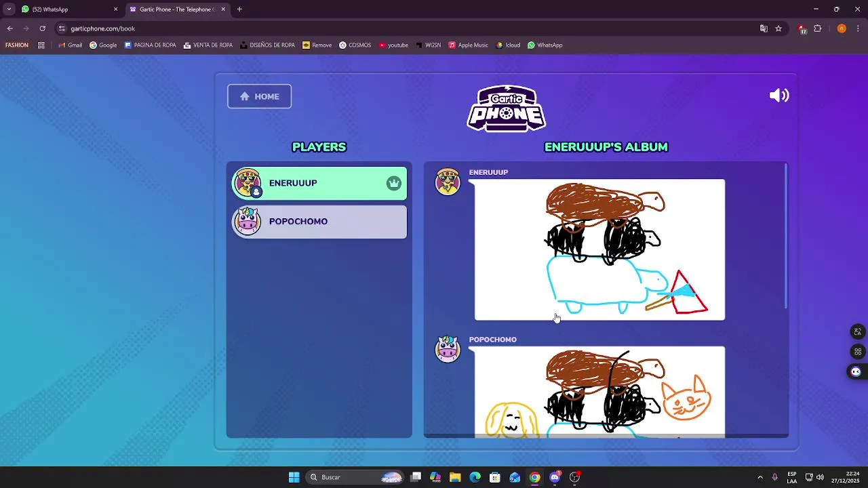The width and height of the screenshot is (868, 488).
Task: Open the WGSN bookmark
Action: 428,45
